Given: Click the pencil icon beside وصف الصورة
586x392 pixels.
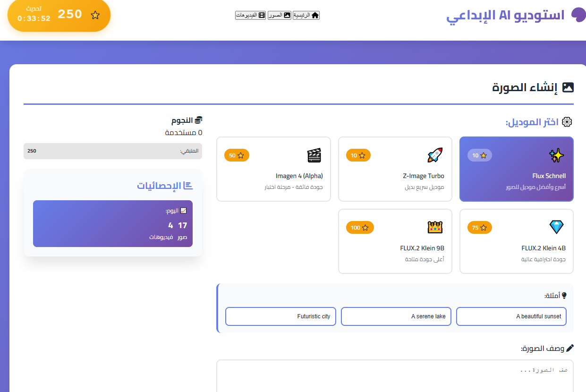Looking at the screenshot, I should [x=570, y=348].
